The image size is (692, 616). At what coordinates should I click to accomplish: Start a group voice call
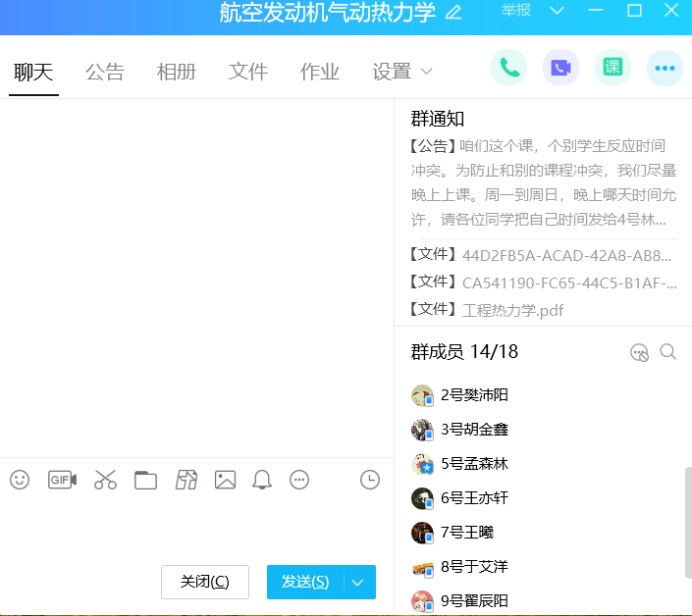[x=508, y=68]
